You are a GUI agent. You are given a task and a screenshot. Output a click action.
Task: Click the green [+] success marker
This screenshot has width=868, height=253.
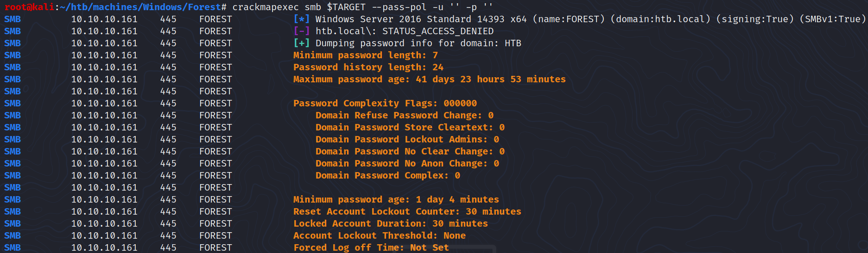point(301,43)
